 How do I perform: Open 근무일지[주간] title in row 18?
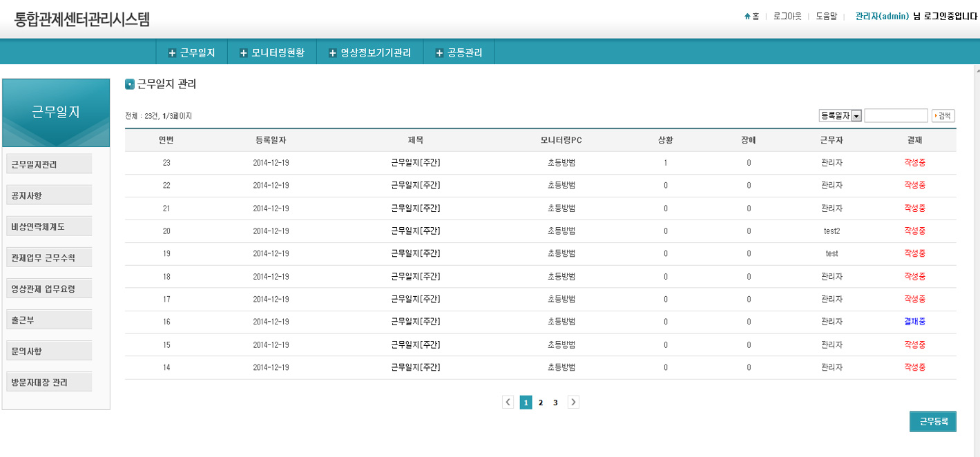click(x=416, y=277)
